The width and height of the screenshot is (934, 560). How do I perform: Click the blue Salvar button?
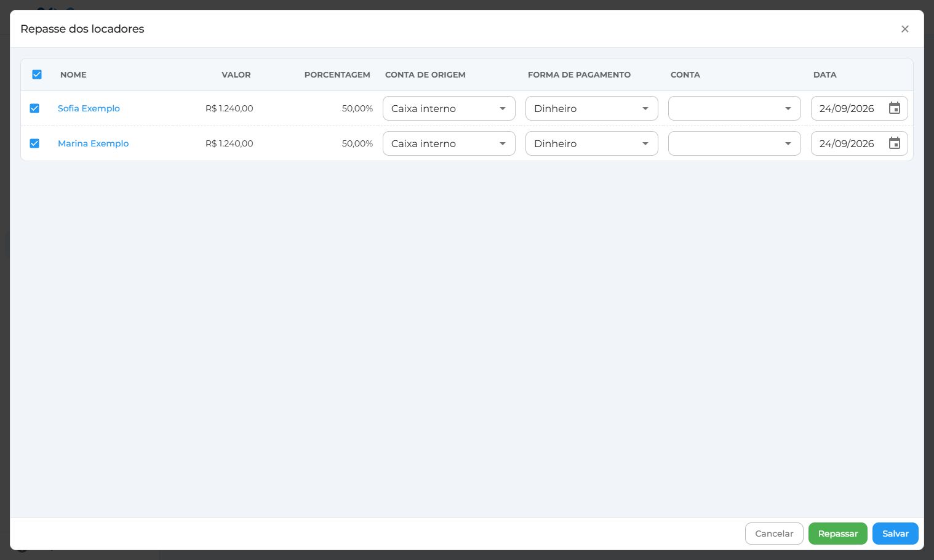pyautogui.click(x=895, y=534)
